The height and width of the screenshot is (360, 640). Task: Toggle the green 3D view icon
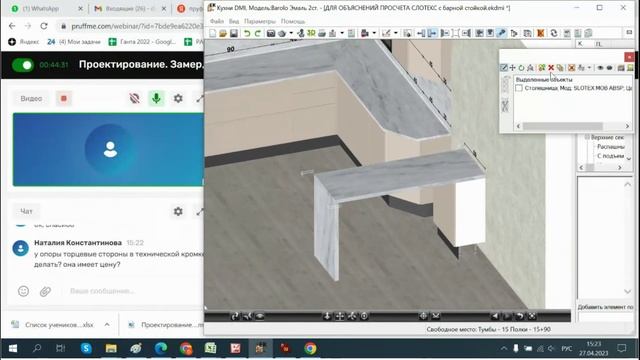311,33
